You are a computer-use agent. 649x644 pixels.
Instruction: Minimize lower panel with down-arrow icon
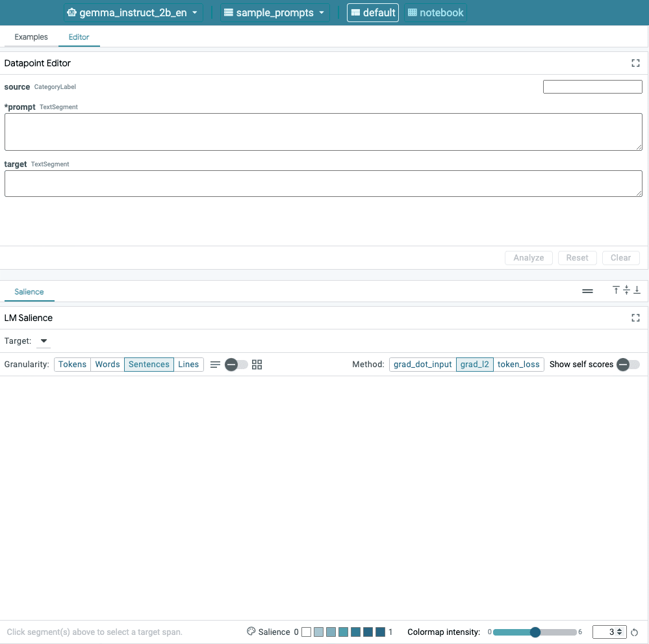click(x=637, y=290)
